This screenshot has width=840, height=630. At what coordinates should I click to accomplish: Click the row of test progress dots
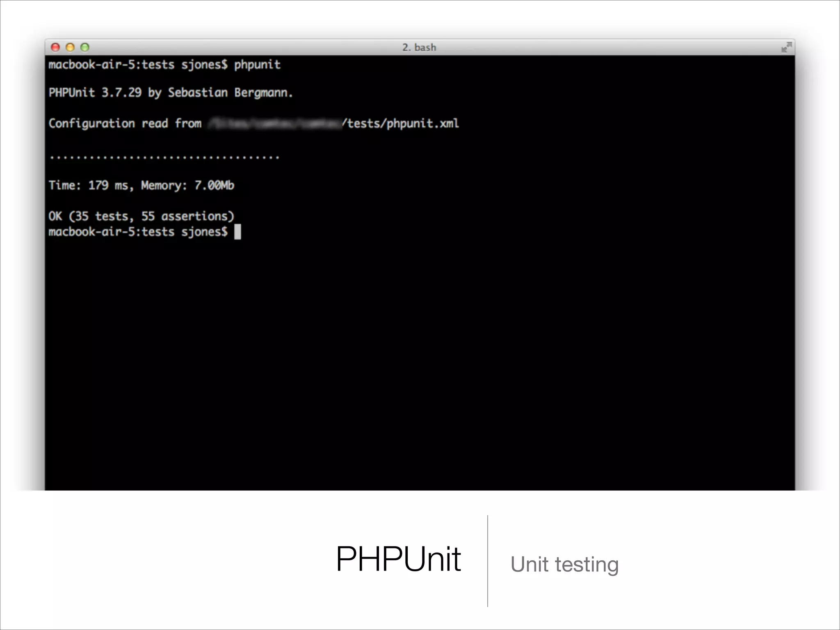[x=164, y=157]
